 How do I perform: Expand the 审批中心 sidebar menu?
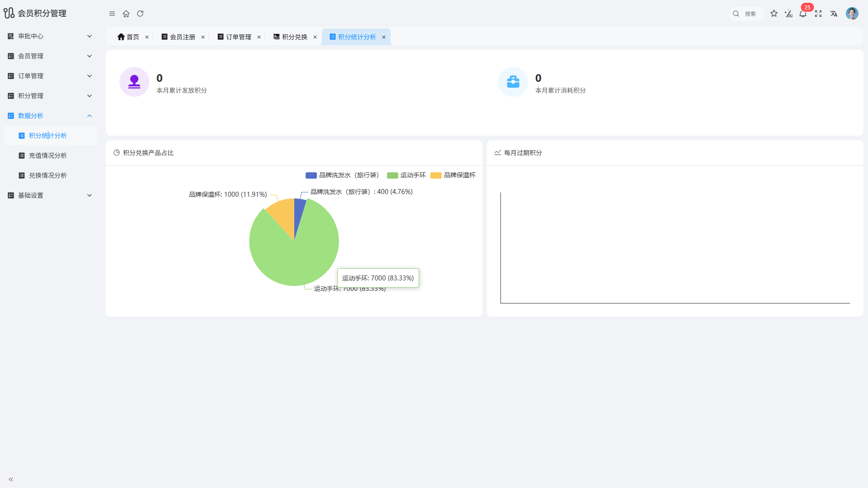point(50,36)
